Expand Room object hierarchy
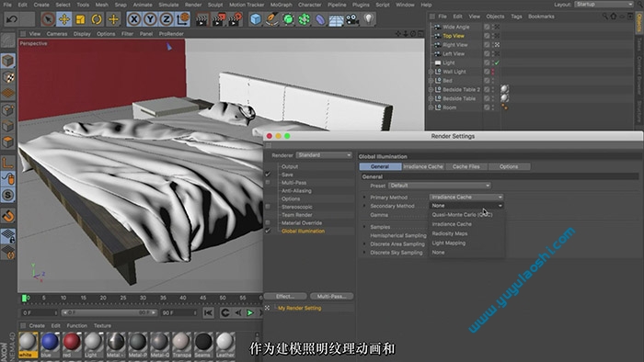This screenshot has height=362, width=644. tap(431, 107)
